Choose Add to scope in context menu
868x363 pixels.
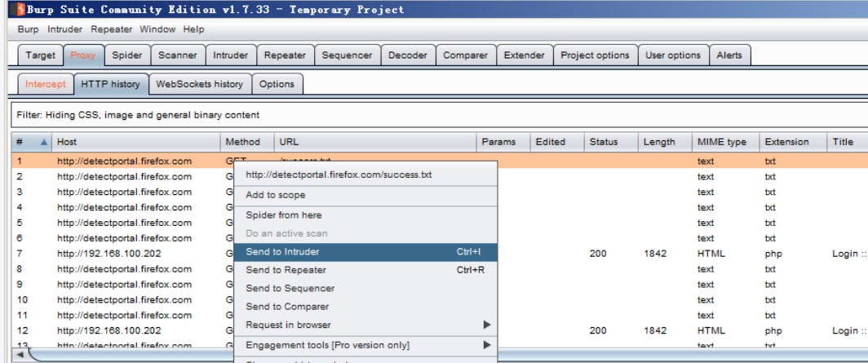tap(365, 195)
